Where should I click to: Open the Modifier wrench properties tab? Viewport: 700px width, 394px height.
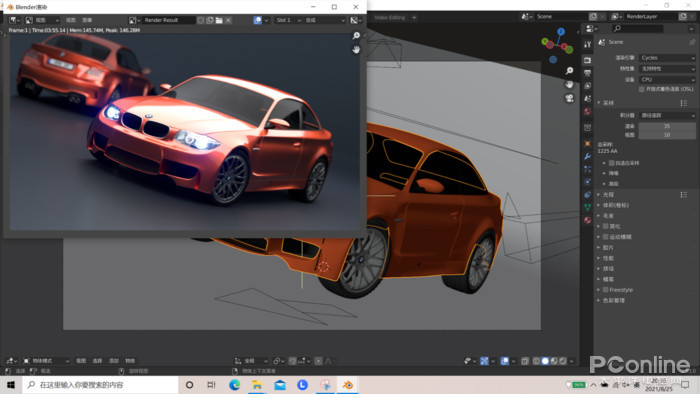588,156
